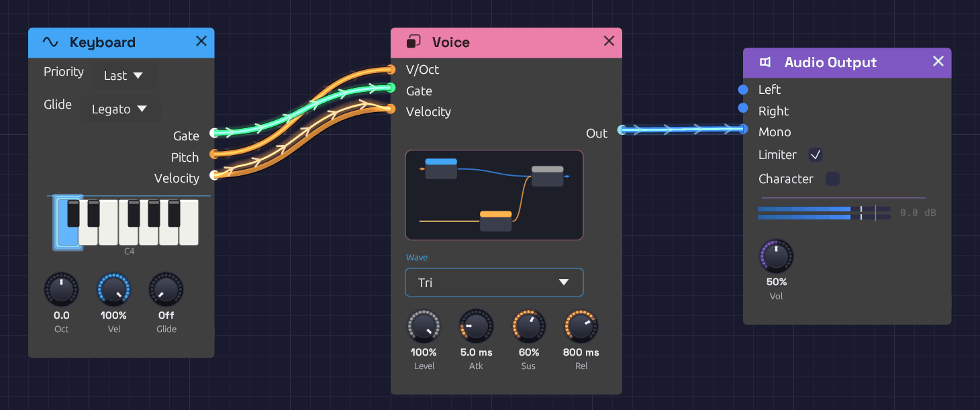The height and width of the screenshot is (410, 980).
Task: Close the Keyboard module
Action: point(201,41)
